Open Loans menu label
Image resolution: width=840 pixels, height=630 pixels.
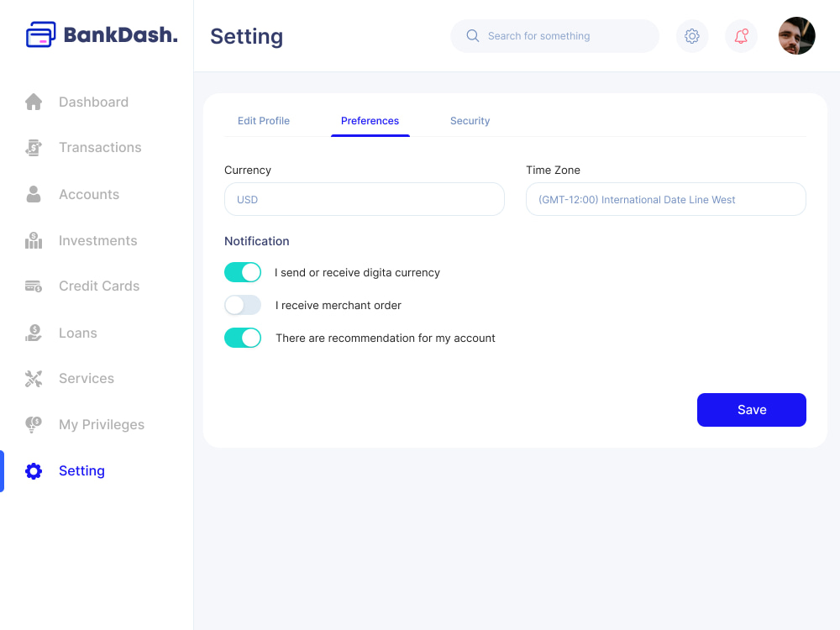pyautogui.click(x=77, y=333)
